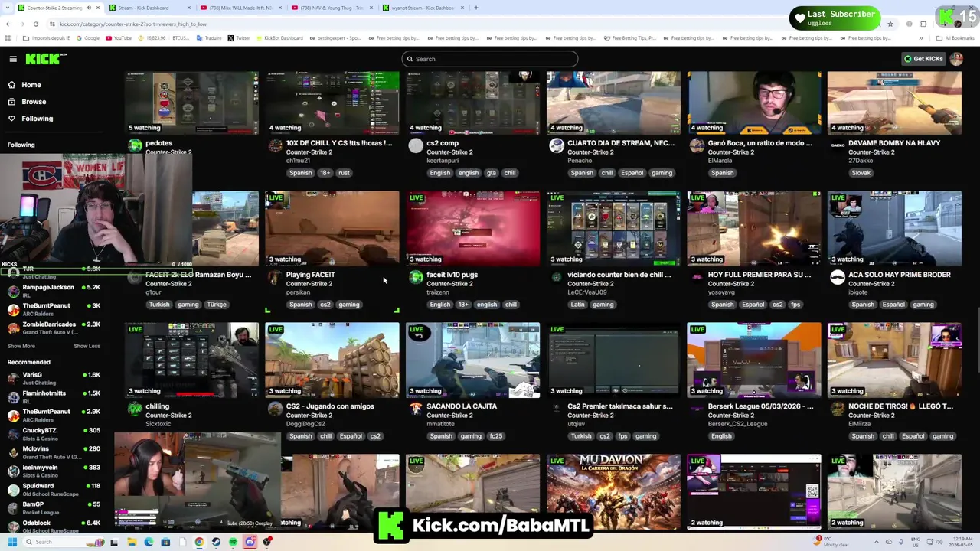This screenshot has width=980, height=551.
Task: Click the 'Latin' tag under viciando counter stream
Action: point(577,305)
